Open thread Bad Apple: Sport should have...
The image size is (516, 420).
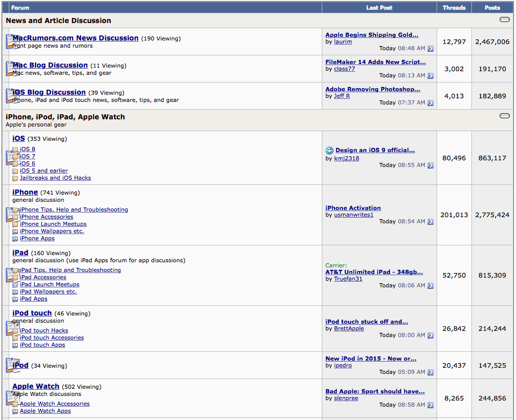[x=375, y=391]
